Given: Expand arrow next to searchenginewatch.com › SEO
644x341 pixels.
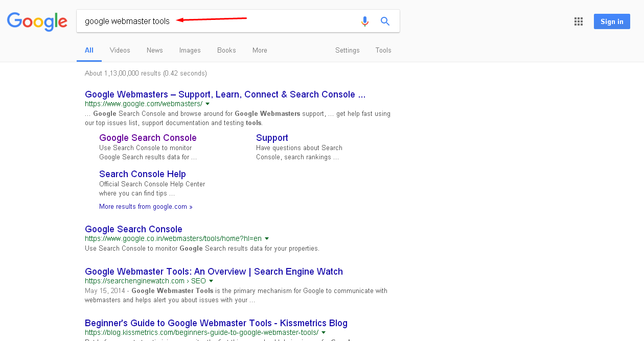Looking at the screenshot, I should click(x=211, y=281).
